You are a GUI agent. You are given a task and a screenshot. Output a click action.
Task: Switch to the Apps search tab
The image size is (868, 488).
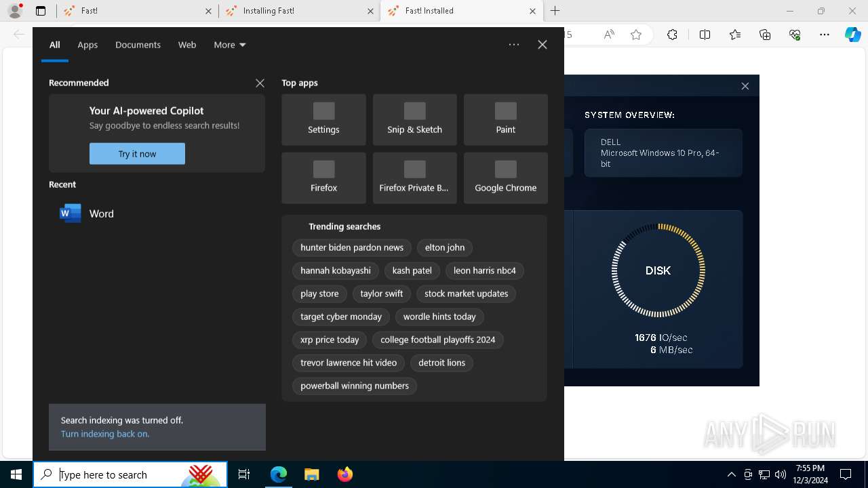pyautogui.click(x=87, y=45)
